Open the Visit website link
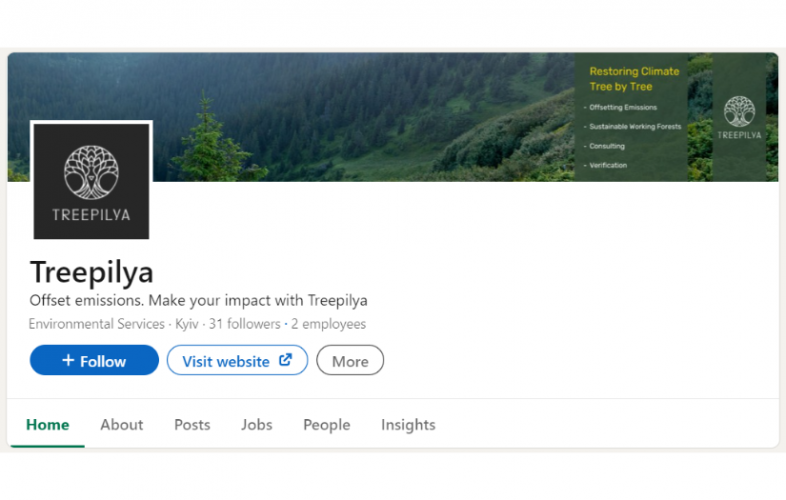Screen dimensions: 786x500 tap(226, 361)
